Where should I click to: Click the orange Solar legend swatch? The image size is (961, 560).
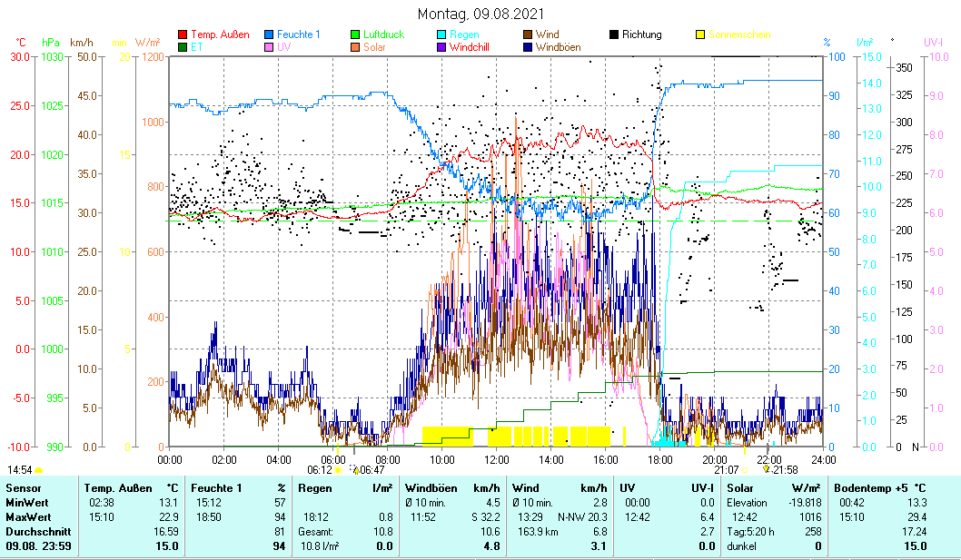[356, 46]
